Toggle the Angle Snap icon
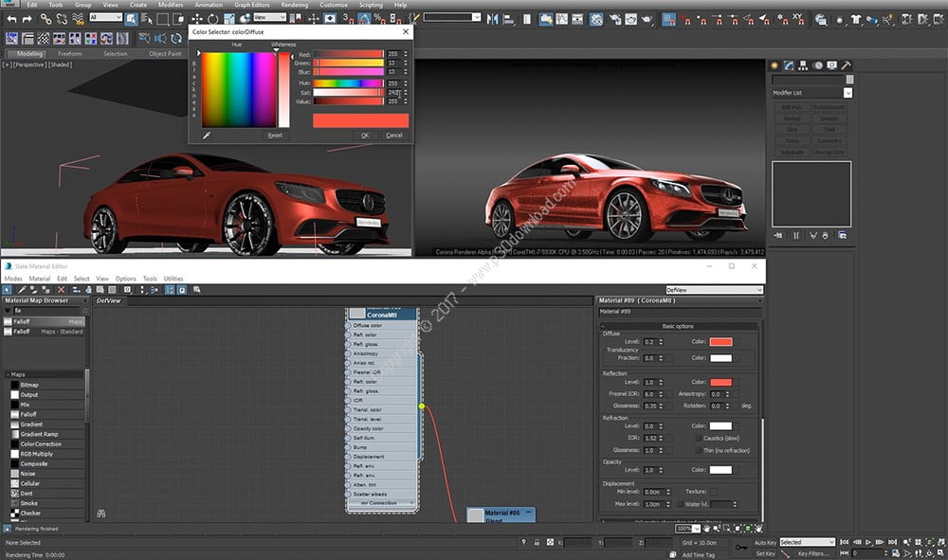 (x=364, y=19)
